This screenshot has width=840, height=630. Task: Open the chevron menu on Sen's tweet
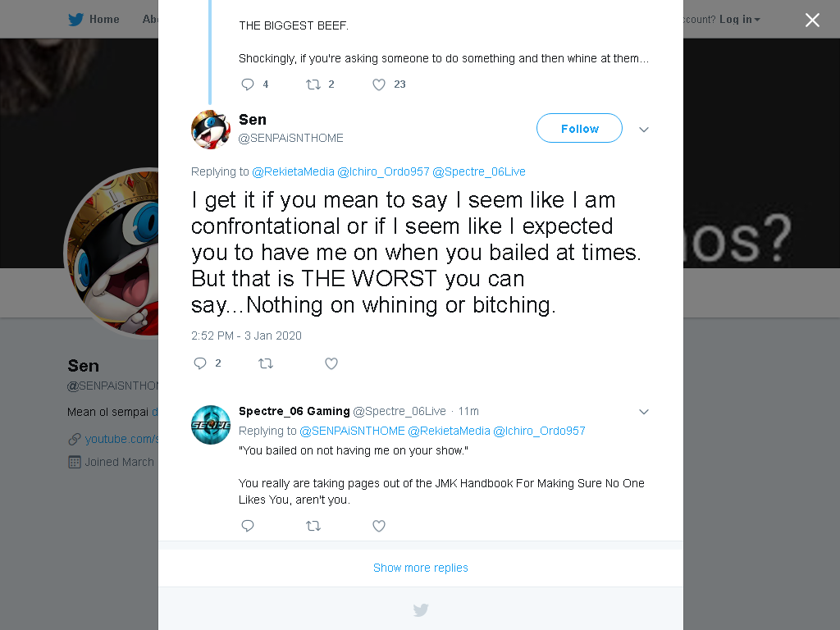tap(644, 129)
